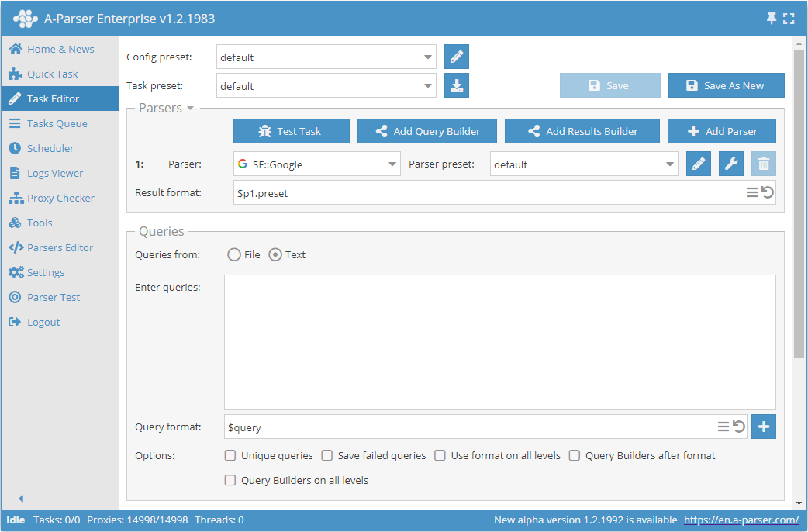Open the Task preset dropdown
The image size is (808, 532).
(427, 85)
